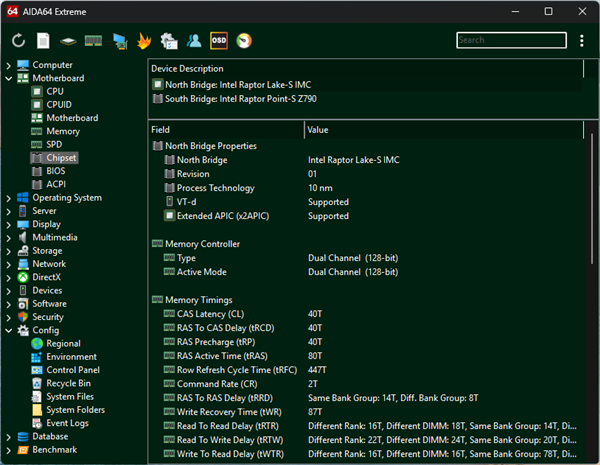Open the OSD panel icon

pyautogui.click(x=219, y=40)
